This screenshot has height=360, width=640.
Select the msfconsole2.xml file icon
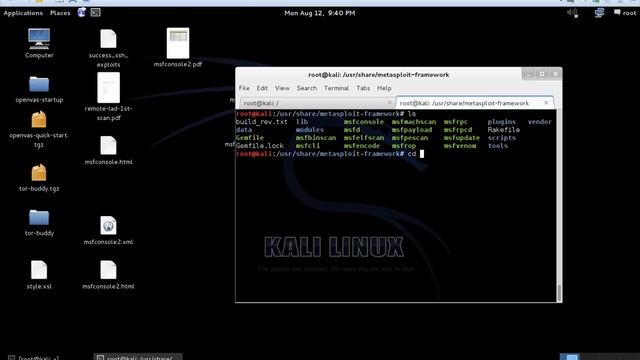[x=108, y=225]
